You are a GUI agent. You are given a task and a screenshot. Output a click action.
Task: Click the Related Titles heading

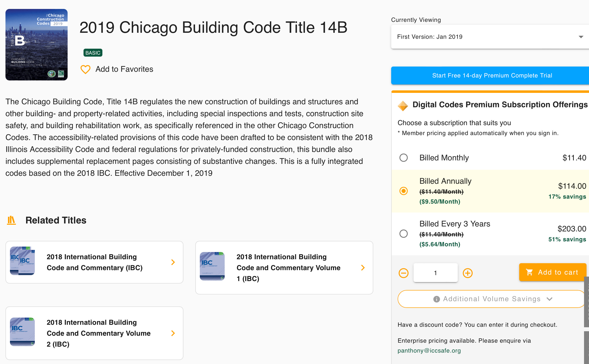pos(56,220)
